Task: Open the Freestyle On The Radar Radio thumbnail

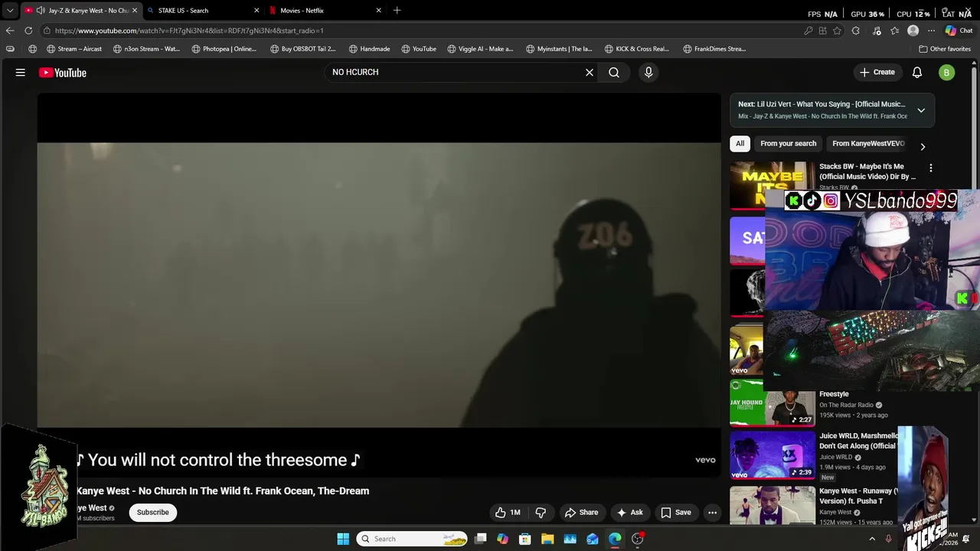Action: coord(773,403)
